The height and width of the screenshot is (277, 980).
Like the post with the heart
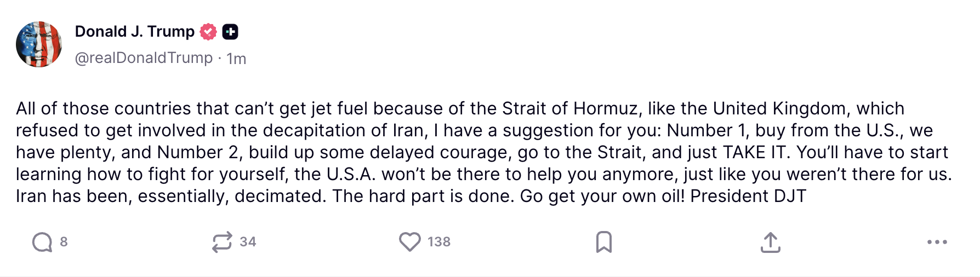[x=409, y=242]
